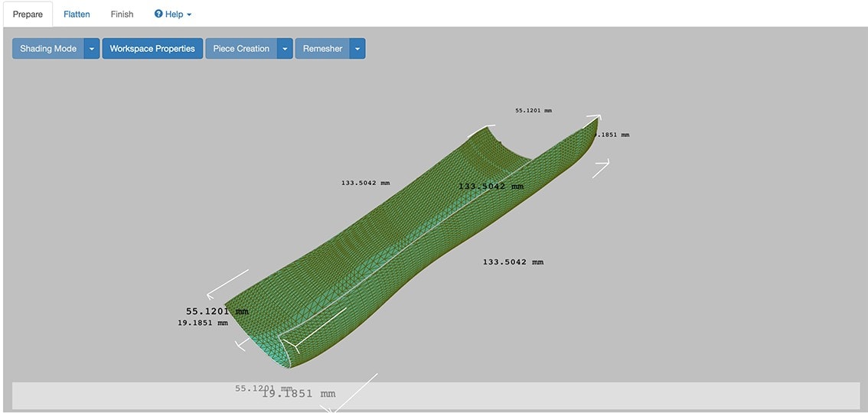Image resolution: width=868 pixels, height=413 pixels.
Task: Open the Shading Mode dropdown arrow
Action: [x=92, y=49]
